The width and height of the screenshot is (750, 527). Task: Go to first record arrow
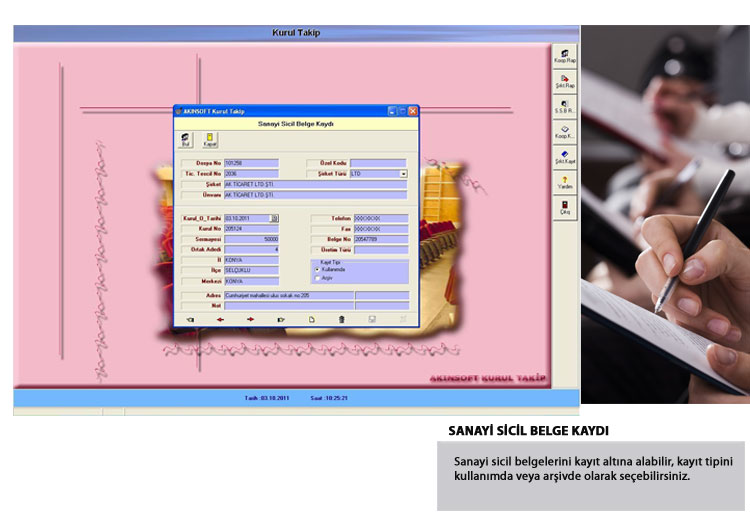(x=191, y=319)
